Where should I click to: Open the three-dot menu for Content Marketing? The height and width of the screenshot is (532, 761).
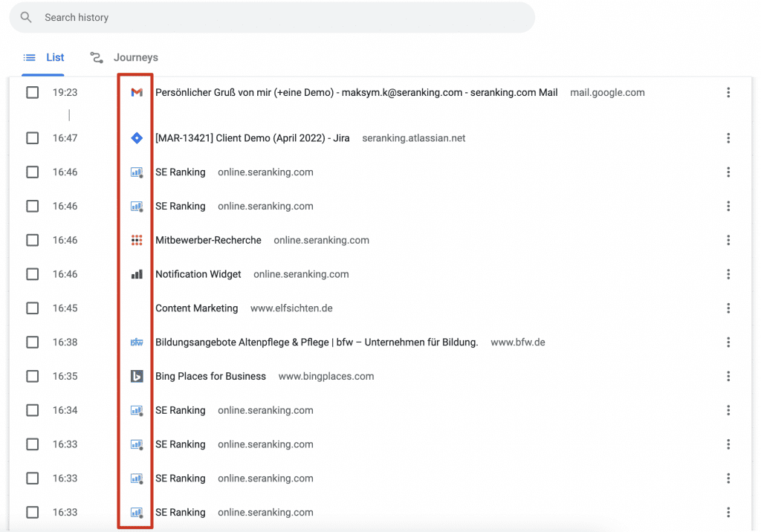click(728, 308)
